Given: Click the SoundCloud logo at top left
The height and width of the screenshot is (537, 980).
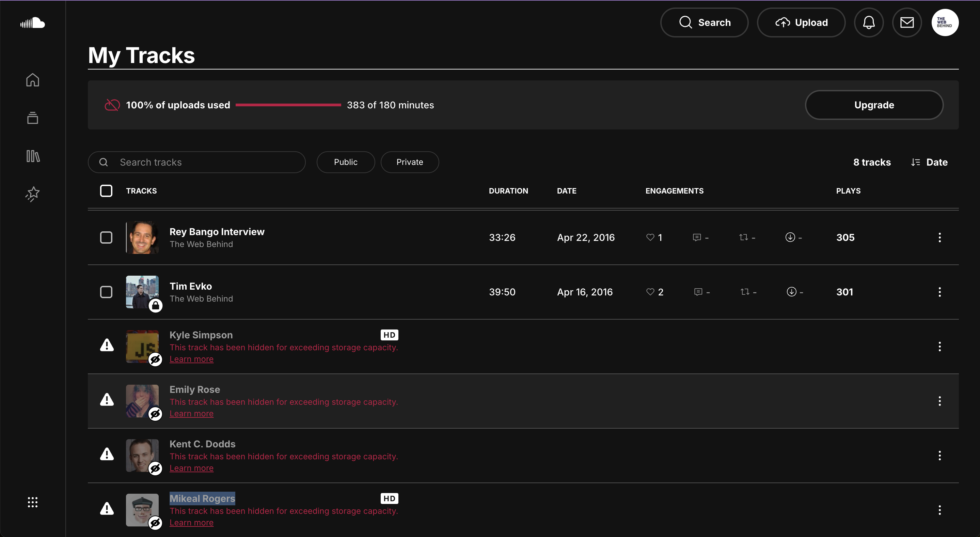Looking at the screenshot, I should tap(32, 23).
